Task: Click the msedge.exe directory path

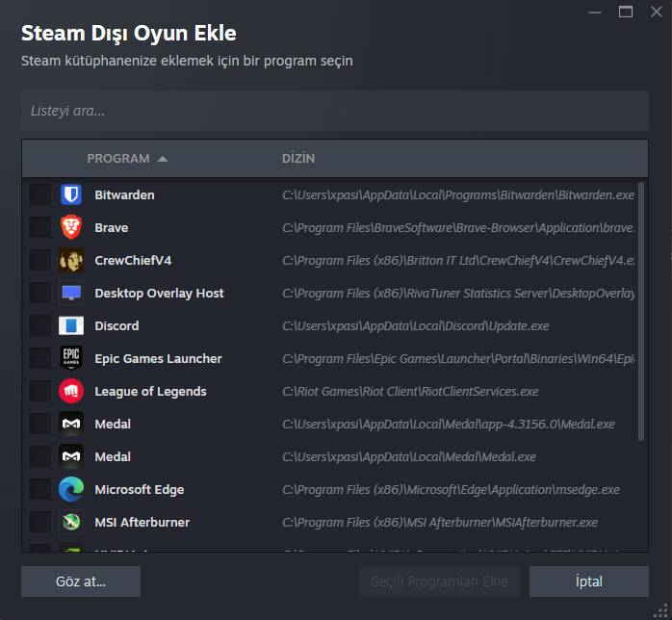Action: point(451,489)
